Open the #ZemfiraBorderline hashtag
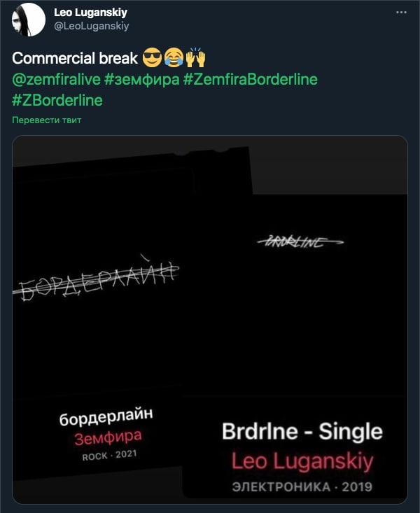The height and width of the screenshot is (513, 420). pyautogui.click(x=251, y=80)
